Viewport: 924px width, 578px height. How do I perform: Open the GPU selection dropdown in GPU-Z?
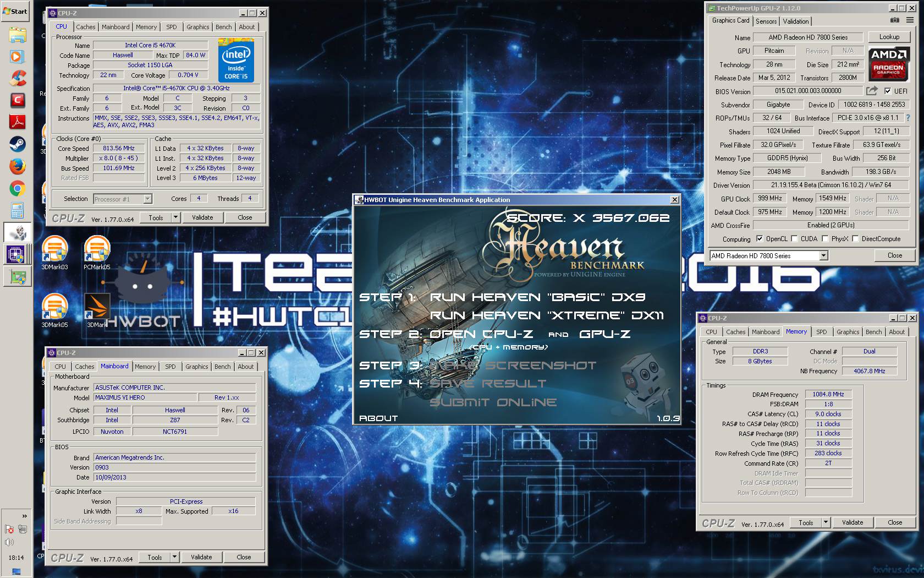pyautogui.click(x=823, y=255)
